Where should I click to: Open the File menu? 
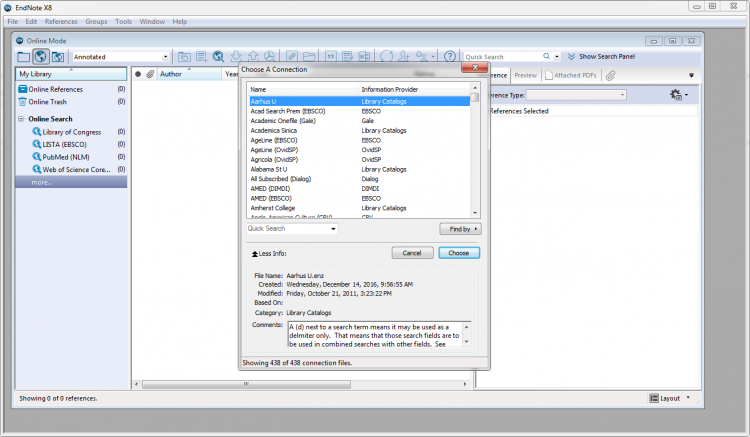12,22
